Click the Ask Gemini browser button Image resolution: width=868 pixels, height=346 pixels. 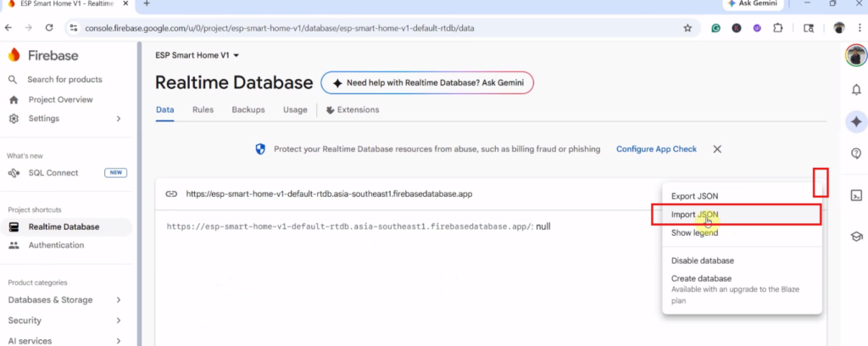coord(753,3)
